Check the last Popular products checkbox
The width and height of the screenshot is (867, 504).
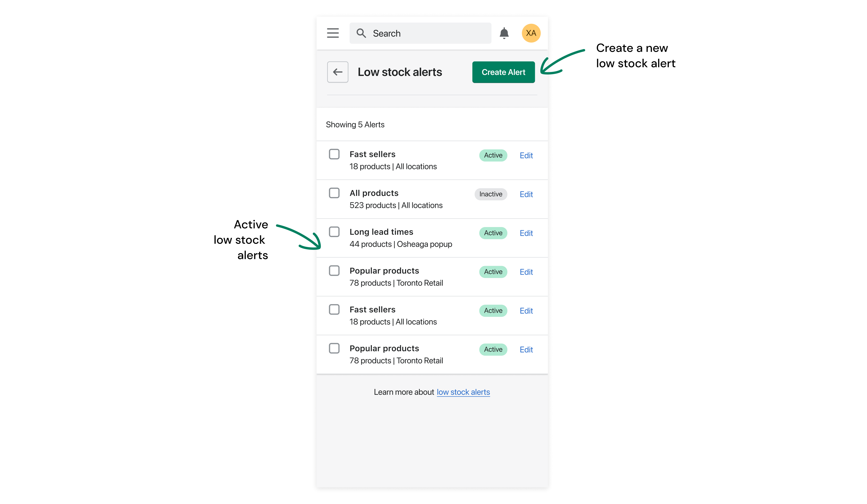(334, 349)
